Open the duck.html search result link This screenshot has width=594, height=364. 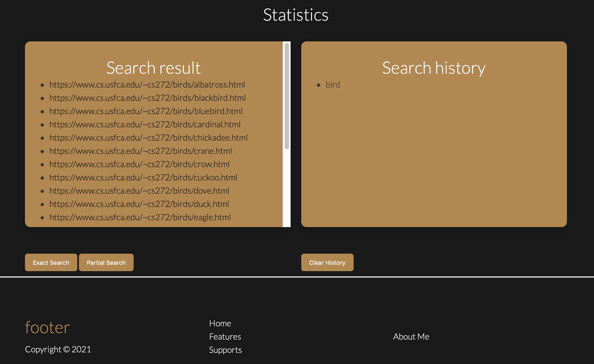pyautogui.click(x=139, y=204)
